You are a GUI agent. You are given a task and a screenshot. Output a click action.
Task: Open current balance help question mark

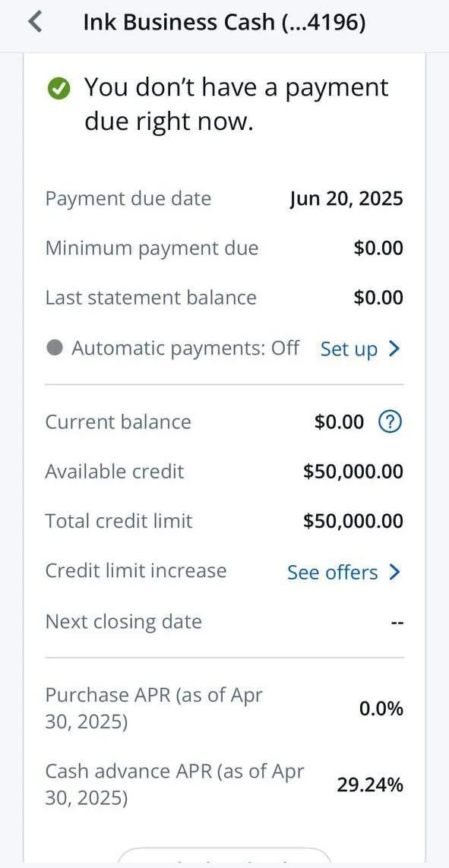click(390, 422)
